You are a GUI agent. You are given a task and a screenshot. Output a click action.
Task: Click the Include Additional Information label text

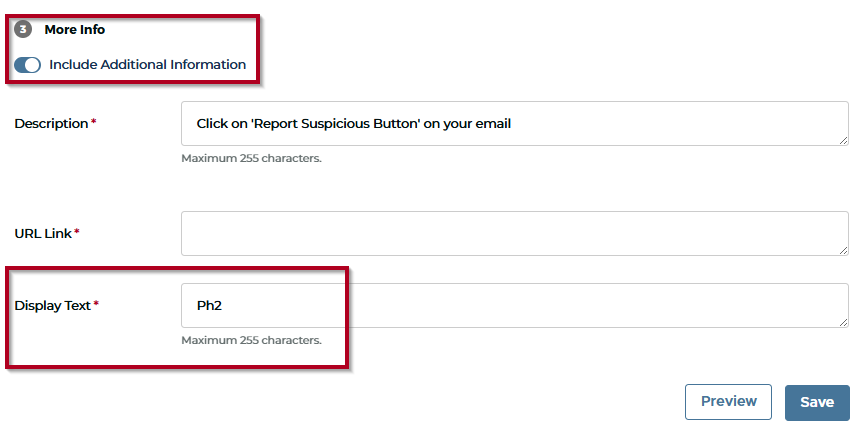pyautogui.click(x=148, y=65)
